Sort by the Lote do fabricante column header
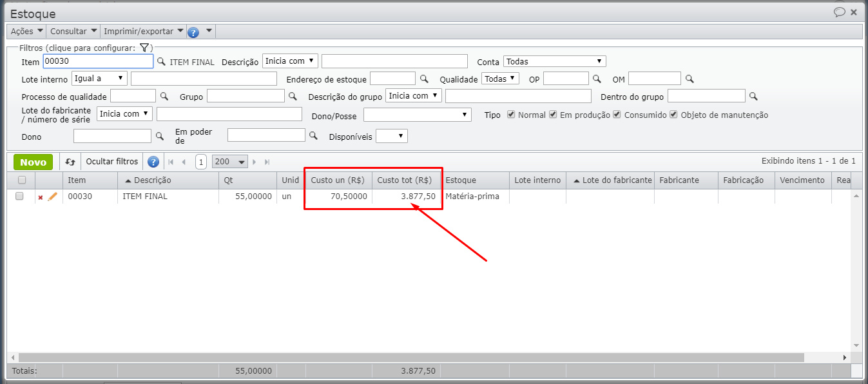Viewport: 868px width, 384px height. coord(610,180)
